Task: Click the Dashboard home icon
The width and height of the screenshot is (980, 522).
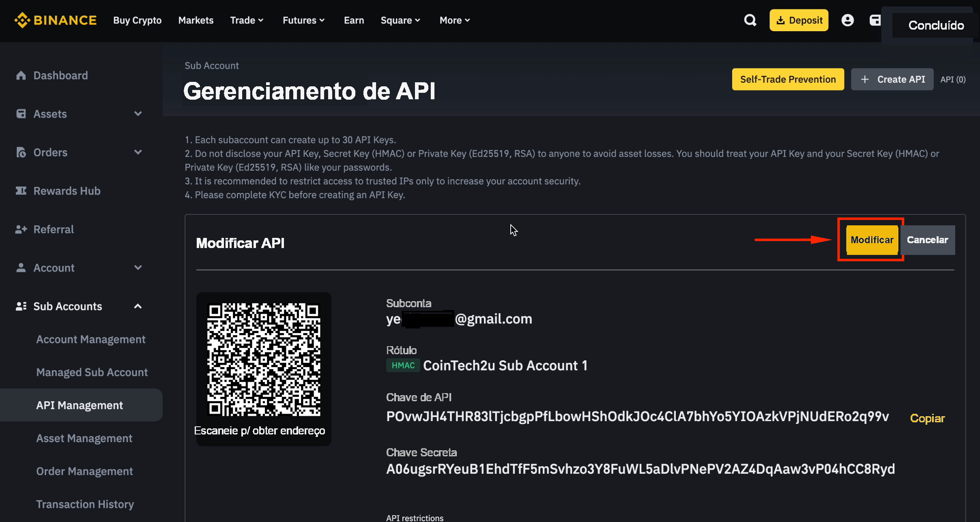Action: (21, 75)
